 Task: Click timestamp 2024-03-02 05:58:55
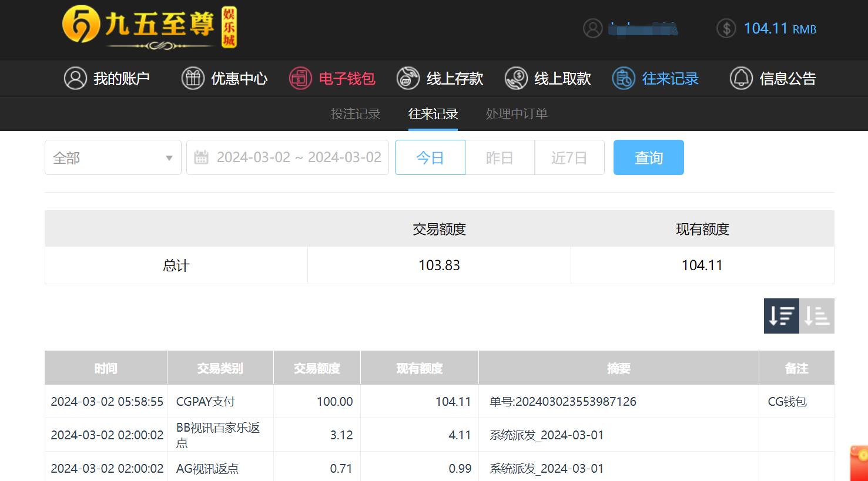coord(107,402)
